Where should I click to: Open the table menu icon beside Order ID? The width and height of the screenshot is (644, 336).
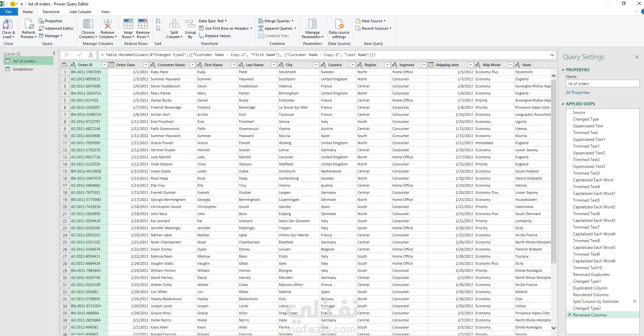(65, 65)
